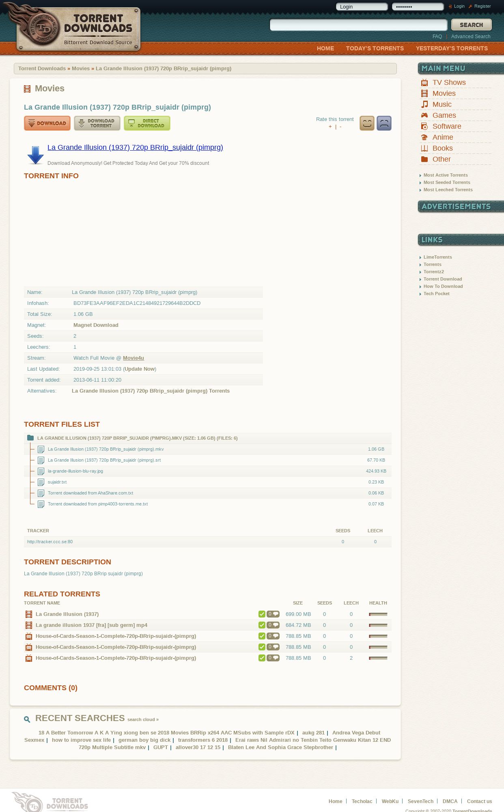The image size is (504, 812).
Task: Click the Other folder icon in main menu
Action: pyautogui.click(x=424, y=159)
